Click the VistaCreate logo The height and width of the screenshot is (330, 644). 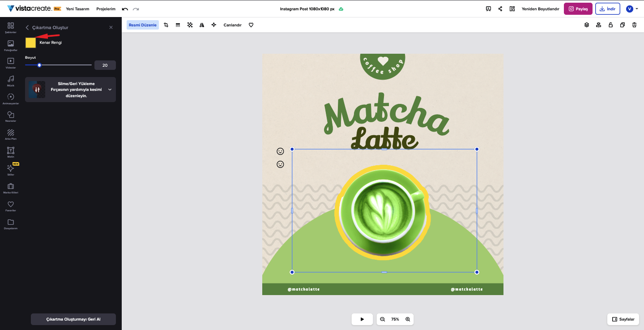[34, 9]
